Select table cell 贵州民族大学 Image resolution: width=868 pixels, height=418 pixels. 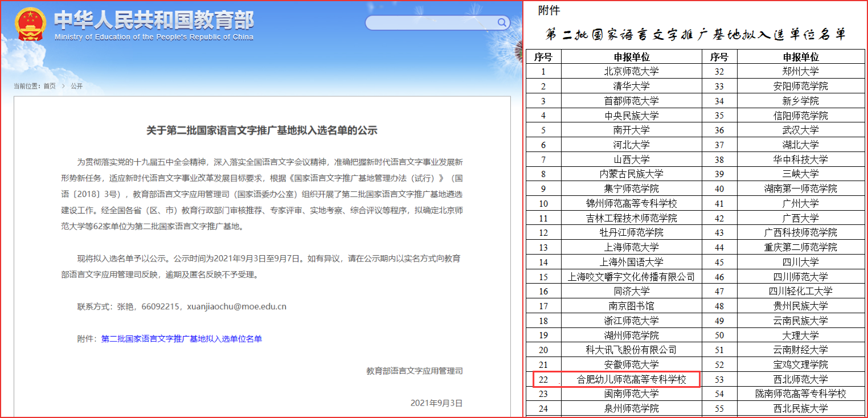(x=801, y=306)
